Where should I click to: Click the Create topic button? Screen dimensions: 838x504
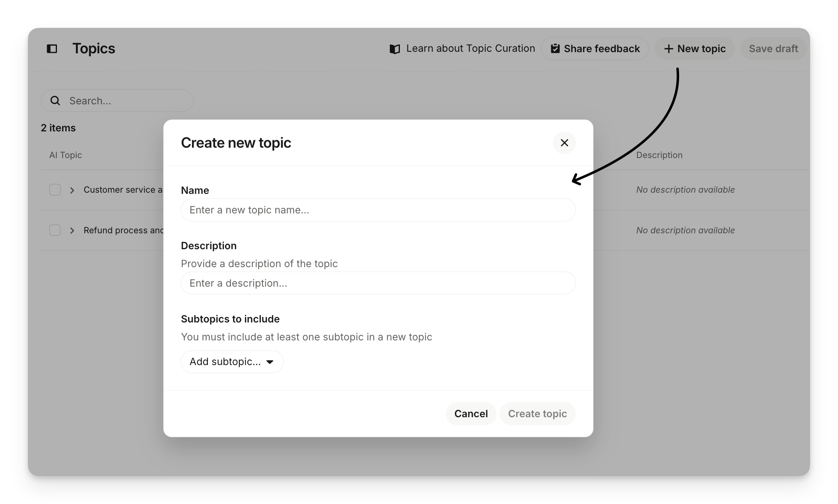pyautogui.click(x=537, y=414)
